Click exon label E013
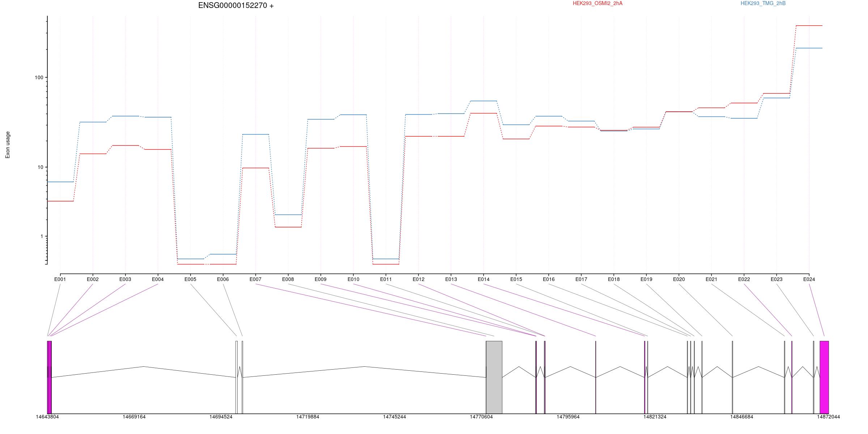This screenshot has height=434, width=868. [451, 279]
